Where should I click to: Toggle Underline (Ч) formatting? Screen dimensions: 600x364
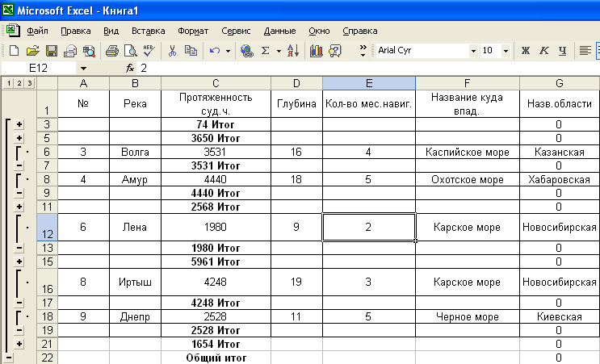tap(563, 51)
